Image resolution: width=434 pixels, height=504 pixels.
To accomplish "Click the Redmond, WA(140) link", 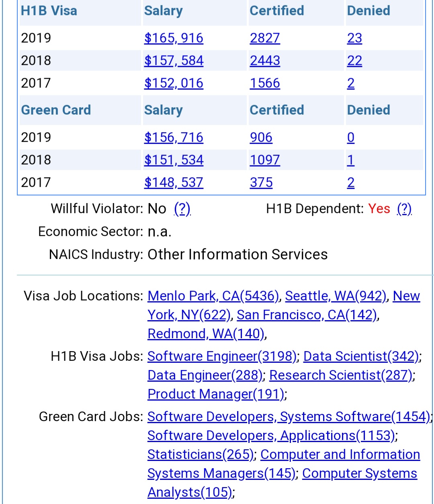I will point(206,334).
